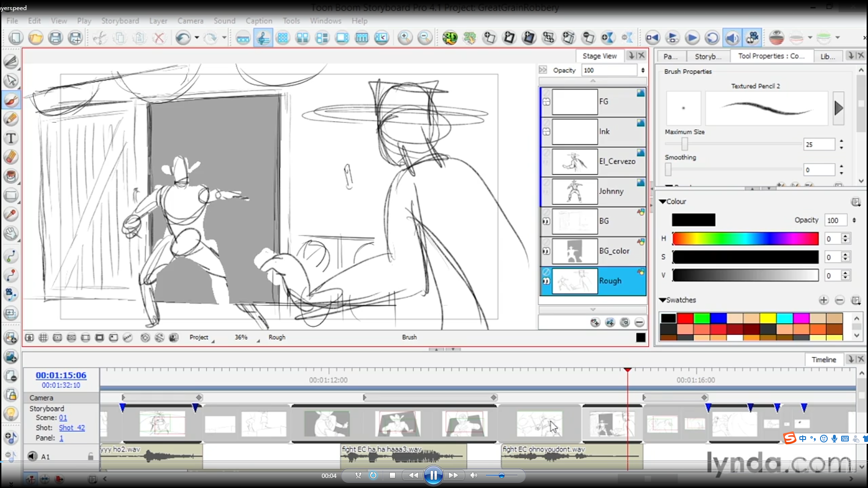The width and height of the screenshot is (868, 488).
Task: Click the Loop playback icon in toolbar
Action: pyautogui.click(x=712, y=37)
